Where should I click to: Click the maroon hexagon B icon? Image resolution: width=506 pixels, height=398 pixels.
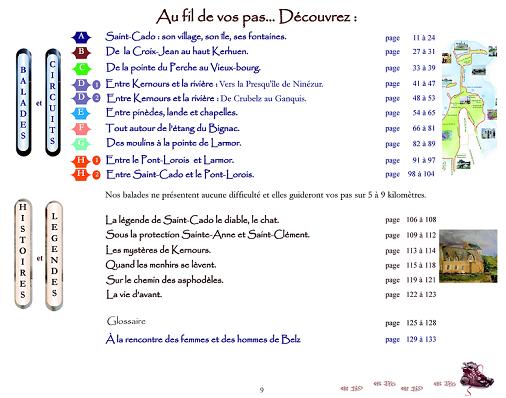pyautogui.click(x=81, y=52)
